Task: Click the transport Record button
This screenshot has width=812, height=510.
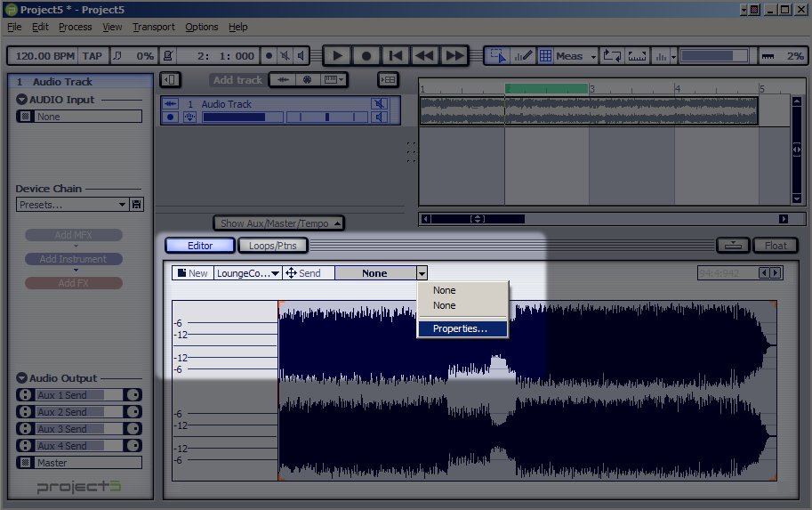Action: click(366, 55)
